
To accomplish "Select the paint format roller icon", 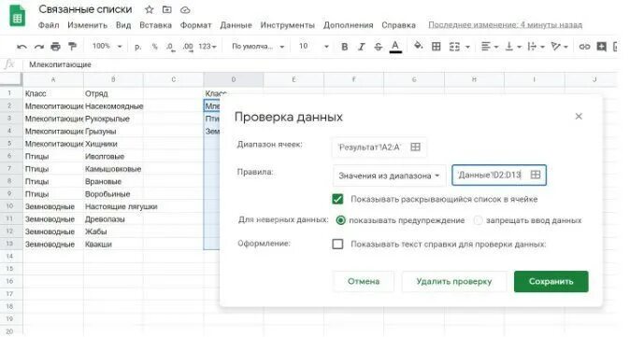I will pos(72,47).
